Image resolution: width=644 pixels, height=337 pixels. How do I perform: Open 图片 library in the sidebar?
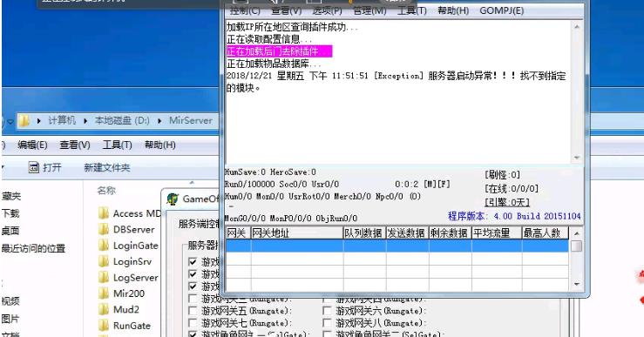pyautogui.click(x=10, y=319)
